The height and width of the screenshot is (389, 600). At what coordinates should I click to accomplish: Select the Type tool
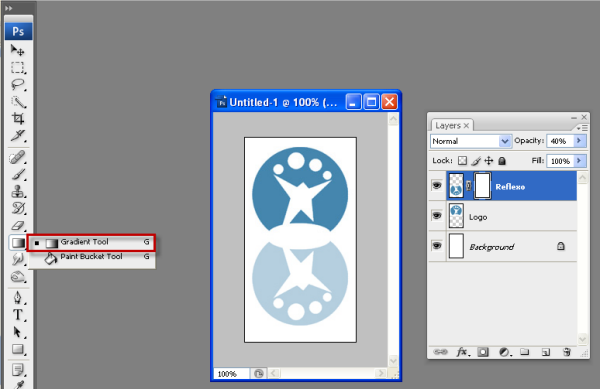18,315
